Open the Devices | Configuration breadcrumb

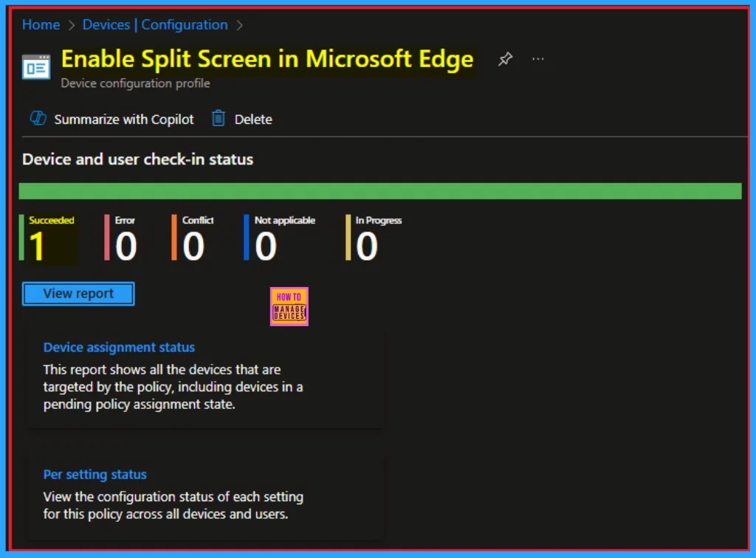(155, 24)
